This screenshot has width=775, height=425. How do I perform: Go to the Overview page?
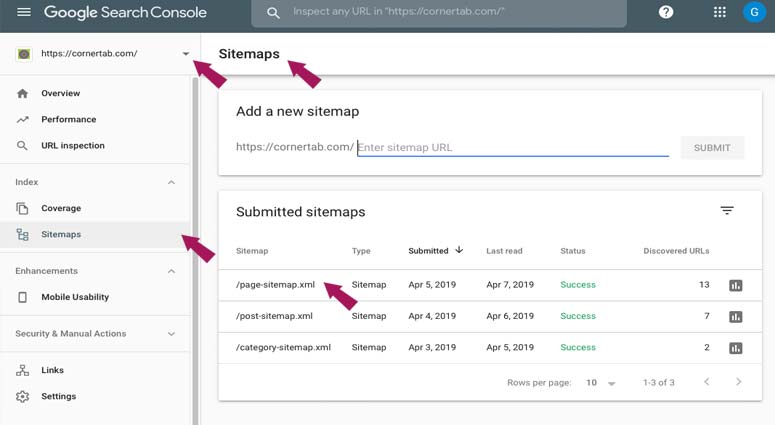[60, 93]
